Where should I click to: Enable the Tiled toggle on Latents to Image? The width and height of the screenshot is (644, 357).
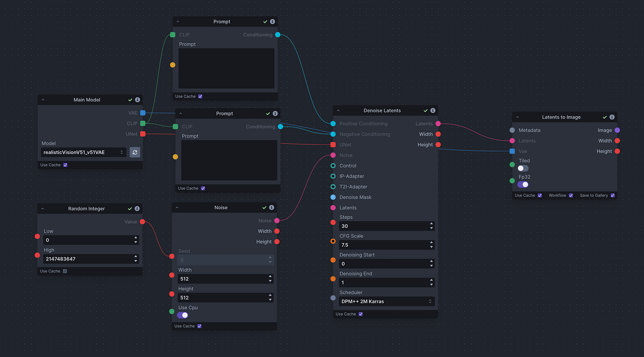click(522, 168)
